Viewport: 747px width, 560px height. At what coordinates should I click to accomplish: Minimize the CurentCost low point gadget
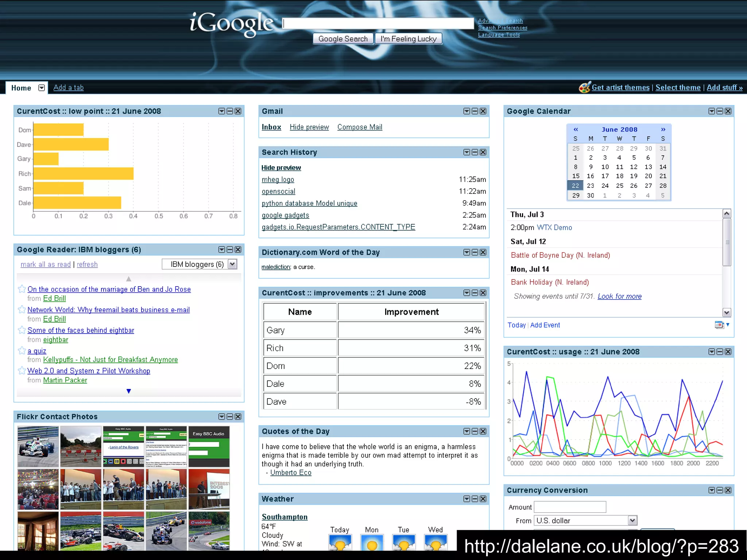pyautogui.click(x=230, y=111)
